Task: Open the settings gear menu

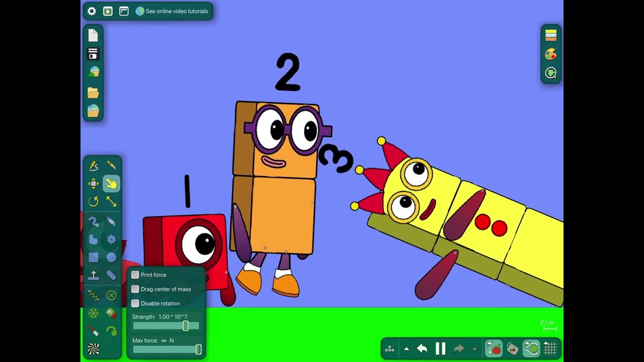Action: pyautogui.click(x=92, y=11)
